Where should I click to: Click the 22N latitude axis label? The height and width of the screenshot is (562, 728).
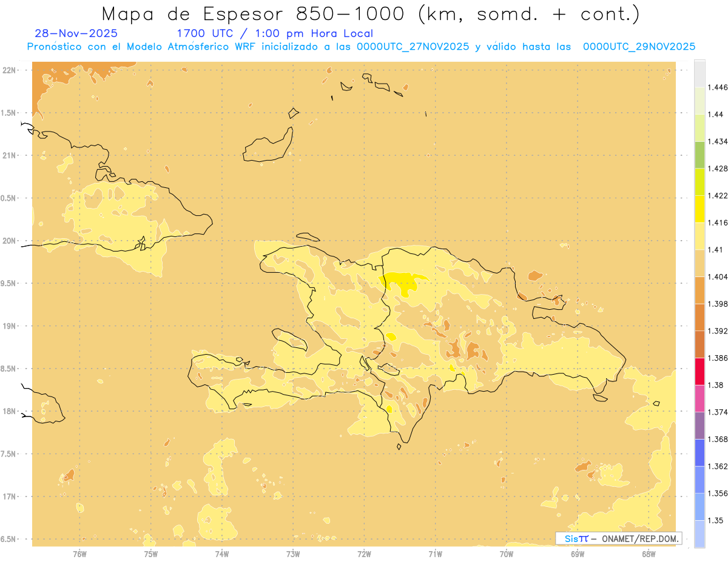click(10, 70)
